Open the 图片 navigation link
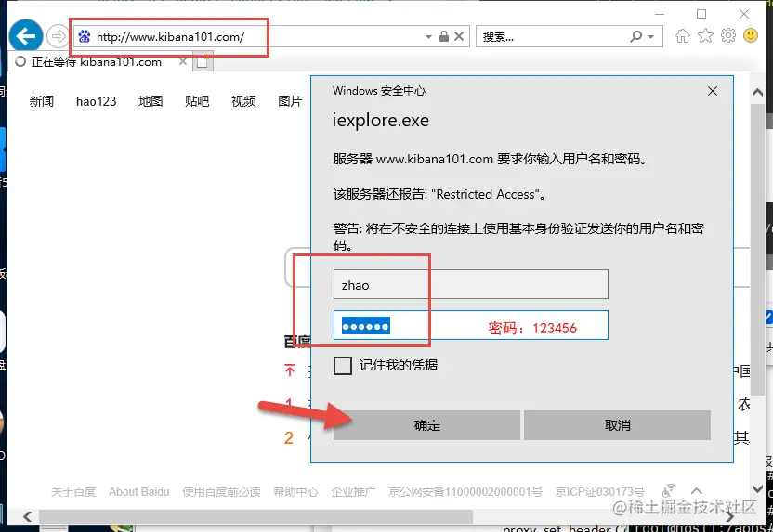 pos(290,101)
